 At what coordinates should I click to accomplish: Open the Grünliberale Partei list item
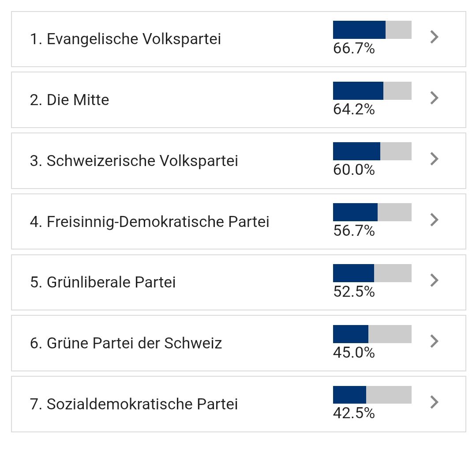[103, 282]
